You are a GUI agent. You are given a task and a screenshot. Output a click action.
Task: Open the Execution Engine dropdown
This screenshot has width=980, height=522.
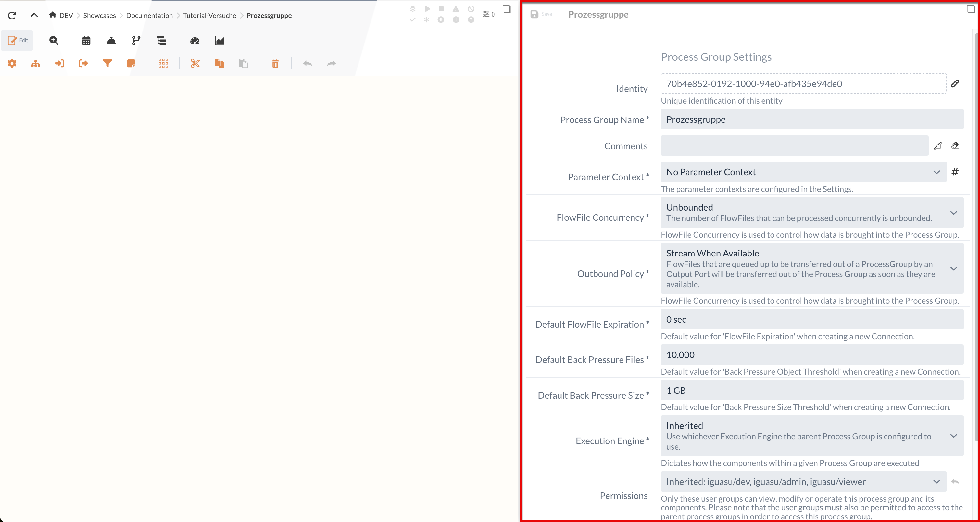[812, 436]
